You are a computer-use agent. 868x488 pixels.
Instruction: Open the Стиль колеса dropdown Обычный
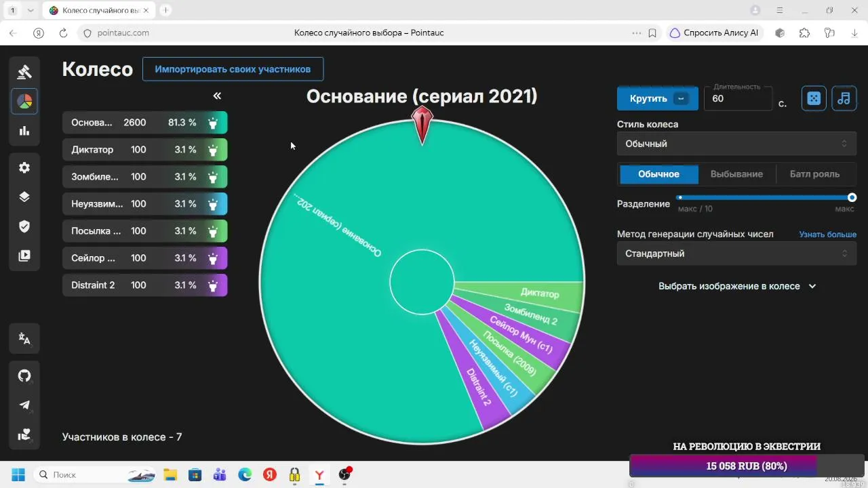(736, 144)
